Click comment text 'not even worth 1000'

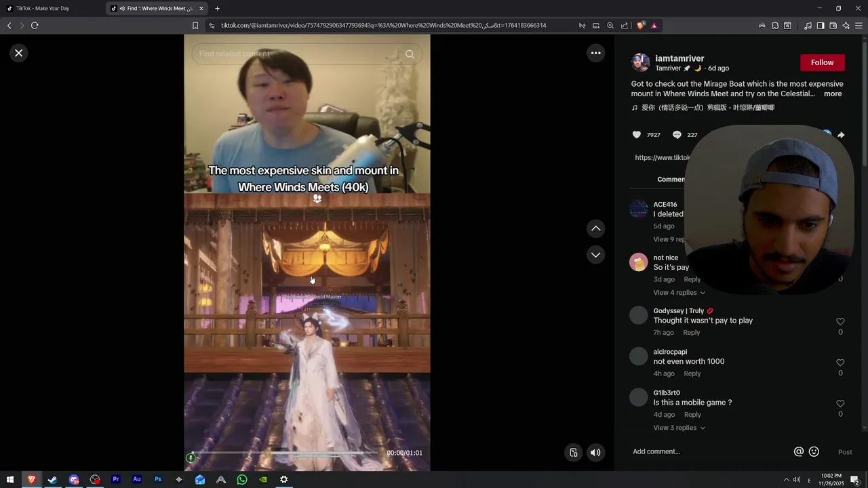click(689, 362)
